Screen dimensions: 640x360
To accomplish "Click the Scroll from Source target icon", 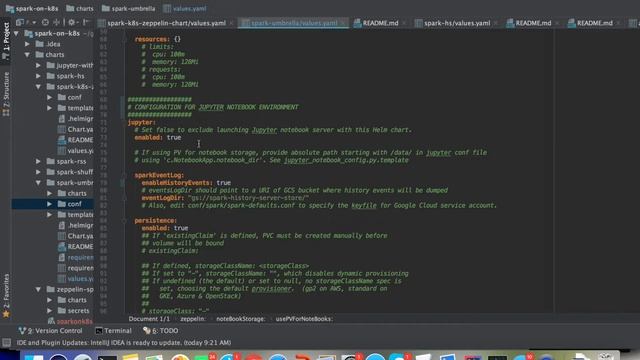I will point(45,22).
